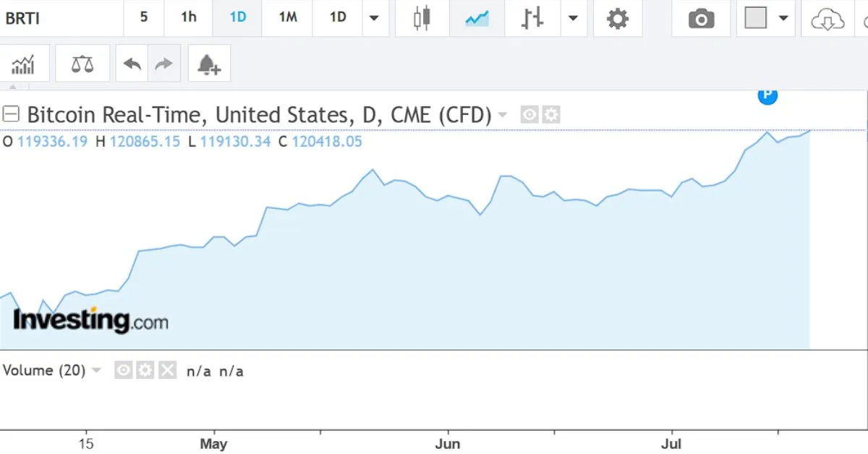Select the 1M interval
Screen dimensions: 868x454
click(288, 18)
